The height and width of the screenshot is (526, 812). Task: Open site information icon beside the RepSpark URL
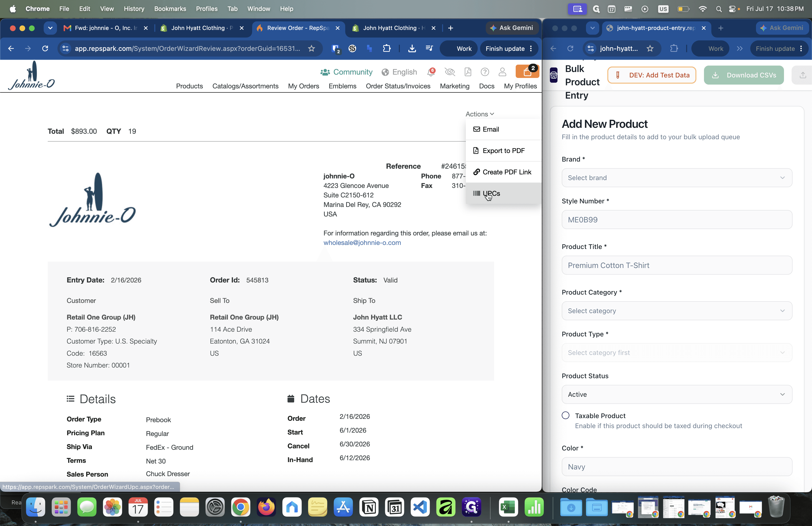[66, 48]
